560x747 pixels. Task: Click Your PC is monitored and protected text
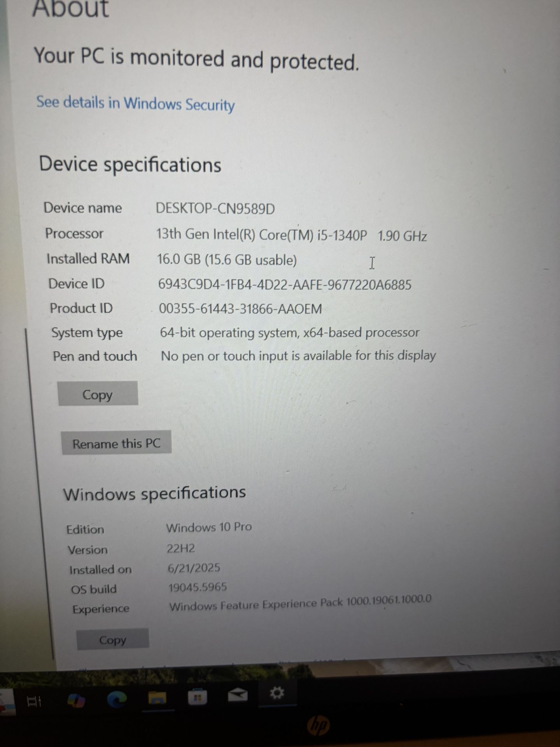[196, 59]
